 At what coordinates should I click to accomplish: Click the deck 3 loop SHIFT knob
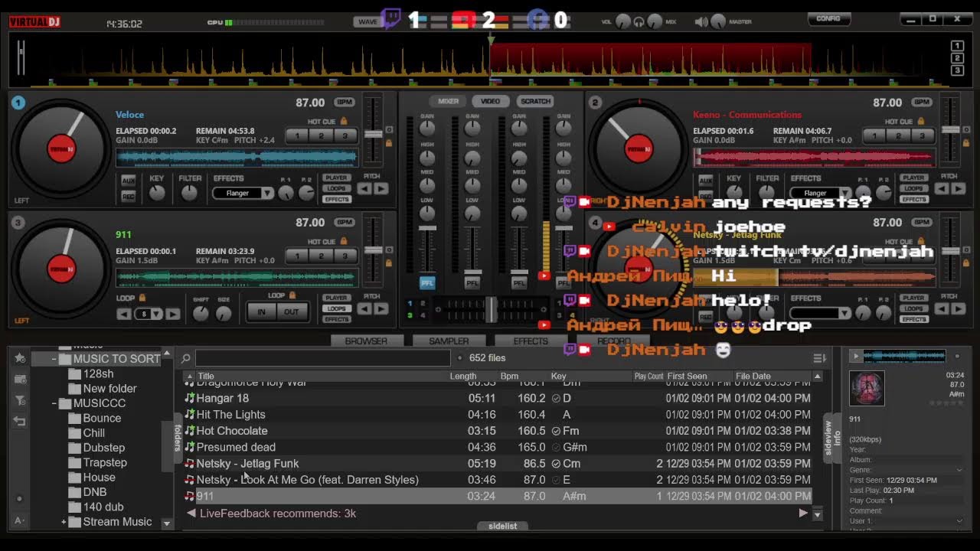pos(201,313)
